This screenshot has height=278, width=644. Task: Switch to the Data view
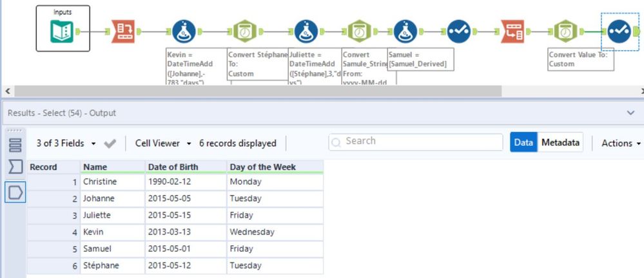[x=523, y=143]
